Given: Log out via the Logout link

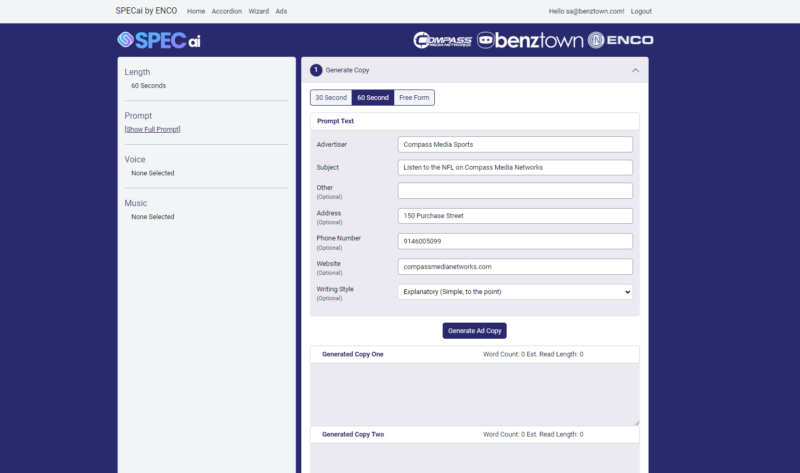Looking at the screenshot, I should click(641, 11).
